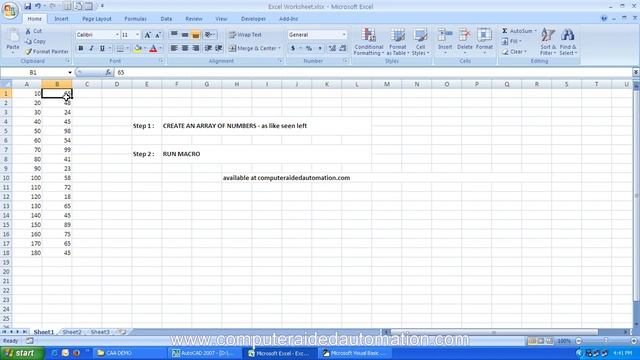640x360 pixels.
Task: Decrease decimal places
Action: pos(342,48)
